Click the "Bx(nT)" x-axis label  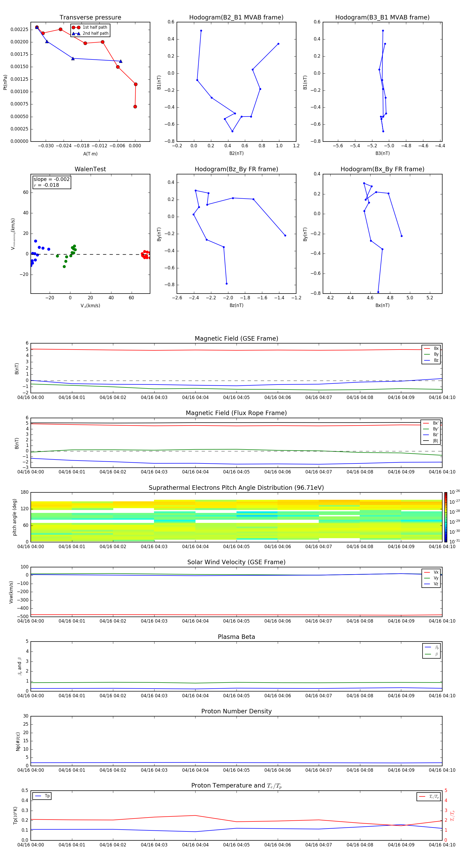click(x=382, y=305)
